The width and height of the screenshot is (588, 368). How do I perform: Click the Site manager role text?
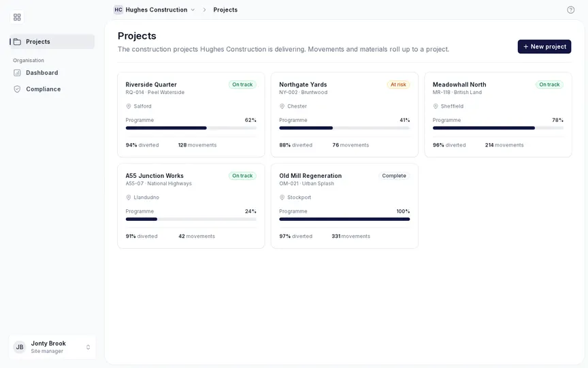coord(47,352)
